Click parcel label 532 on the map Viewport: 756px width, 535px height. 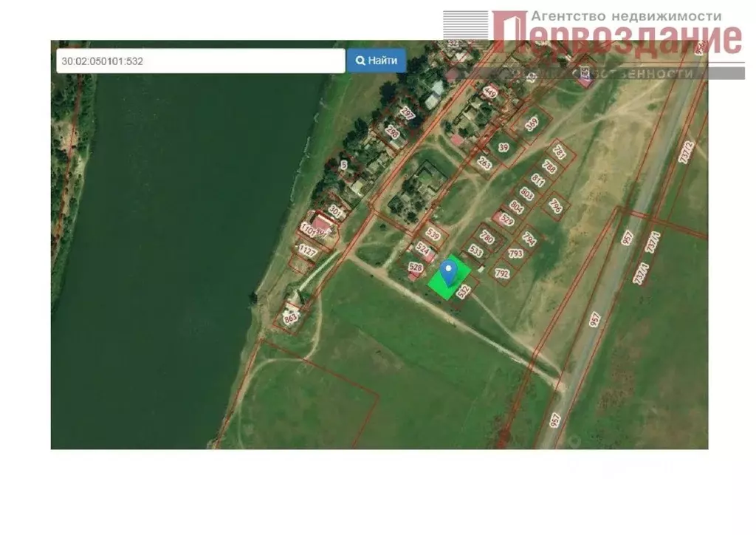tap(463, 292)
